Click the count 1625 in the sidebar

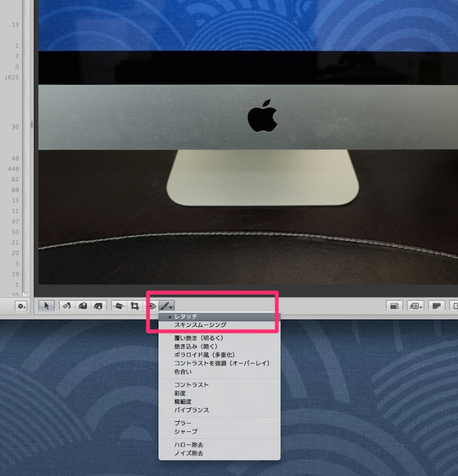pos(11,77)
